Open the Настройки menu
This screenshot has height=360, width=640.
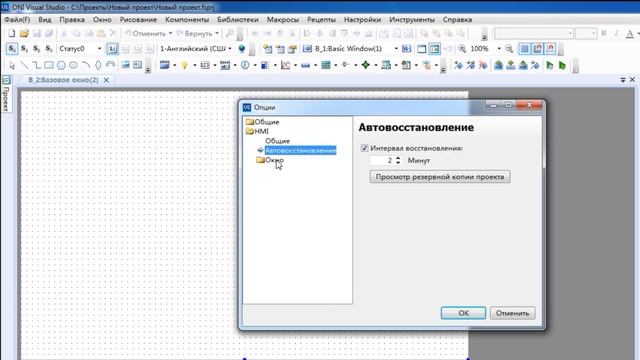coord(362,20)
